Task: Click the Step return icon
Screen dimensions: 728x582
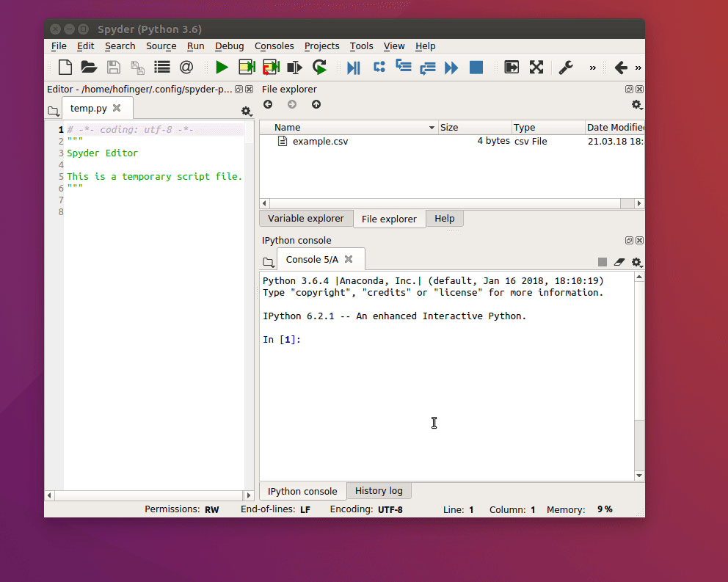Action: tap(428, 68)
